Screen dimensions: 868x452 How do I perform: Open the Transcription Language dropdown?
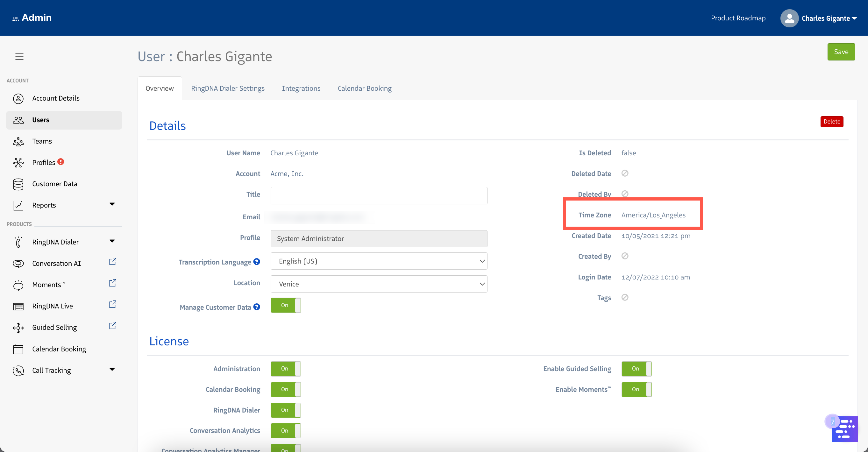point(379,261)
